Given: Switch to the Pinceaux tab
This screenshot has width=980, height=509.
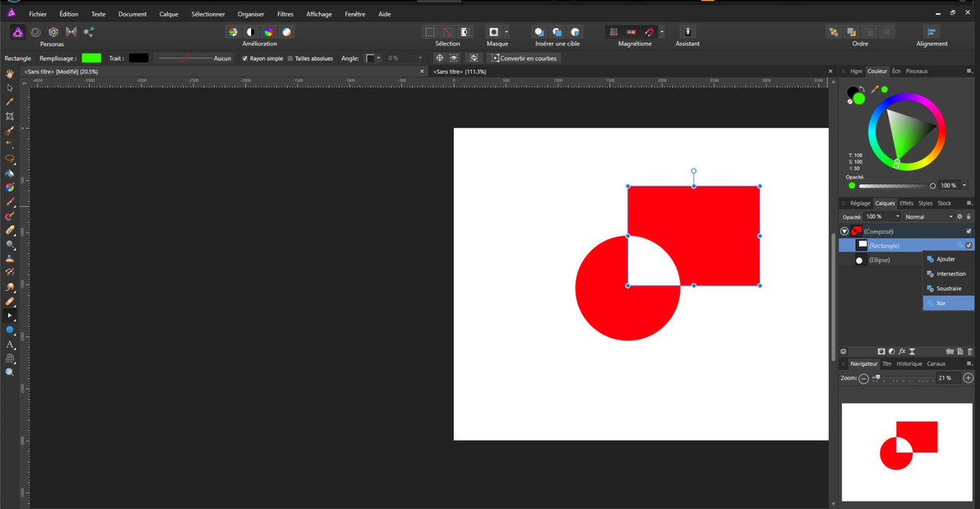Looking at the screenshot, I should point(916,71).
